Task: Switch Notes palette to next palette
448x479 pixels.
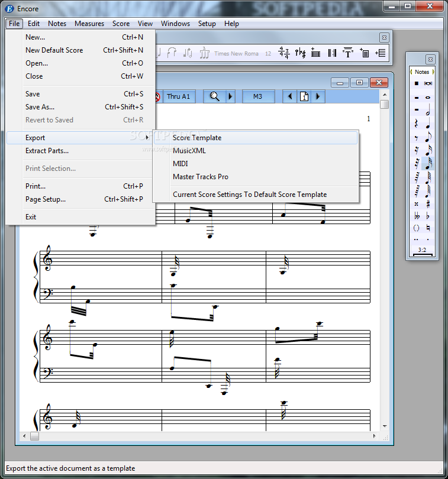Action: tap(433, 72)
